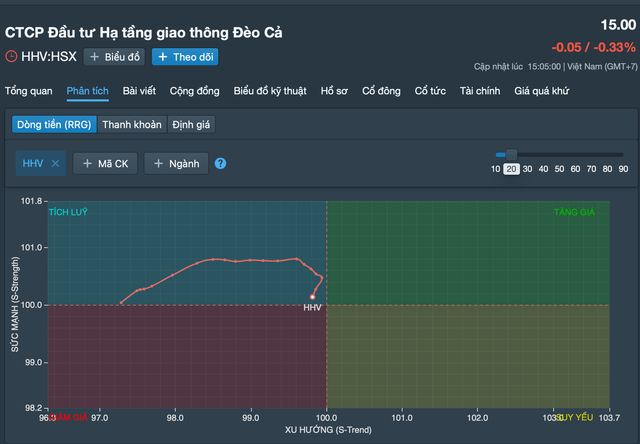
Task: Switch to the Tổng quan tab
Action: (x=28, y=91)
